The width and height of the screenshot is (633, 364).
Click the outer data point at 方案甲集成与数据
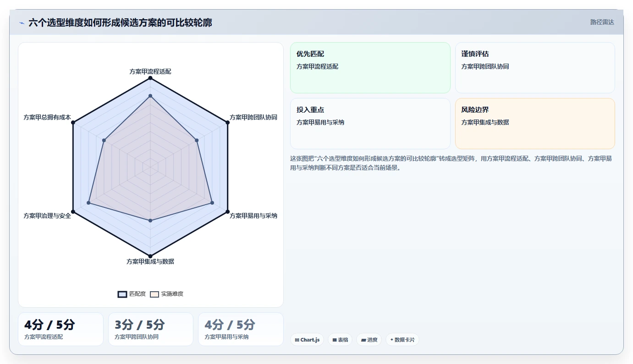pos(150,256)
